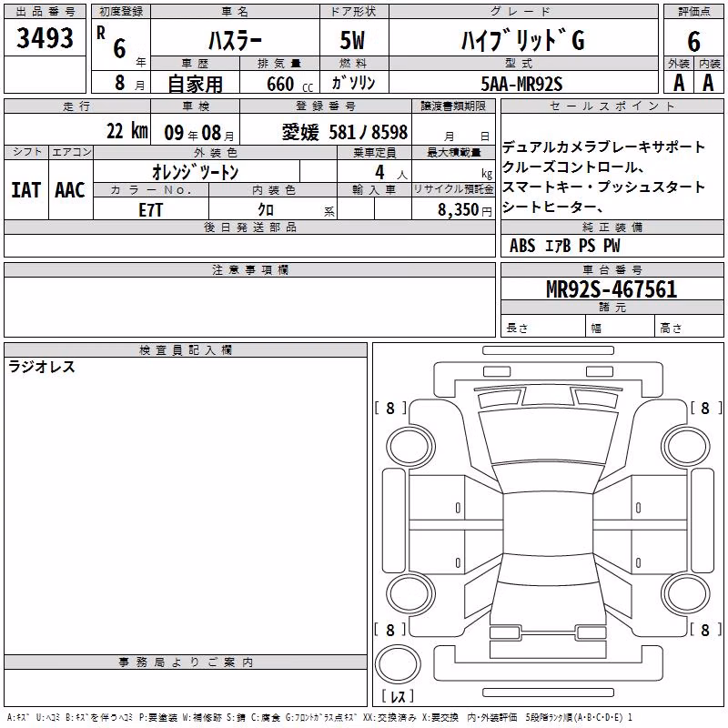Select the セールスポイント header
Screen dimensions: 728x728
[612, 106]
